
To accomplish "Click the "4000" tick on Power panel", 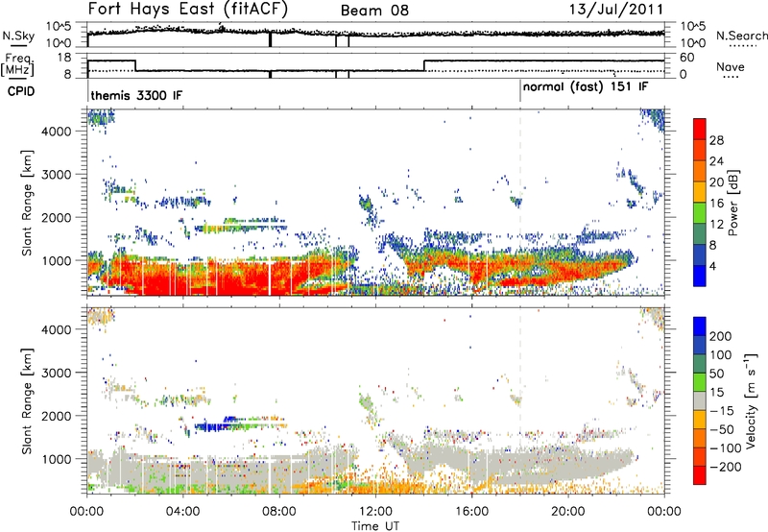I will pos(57,132).
